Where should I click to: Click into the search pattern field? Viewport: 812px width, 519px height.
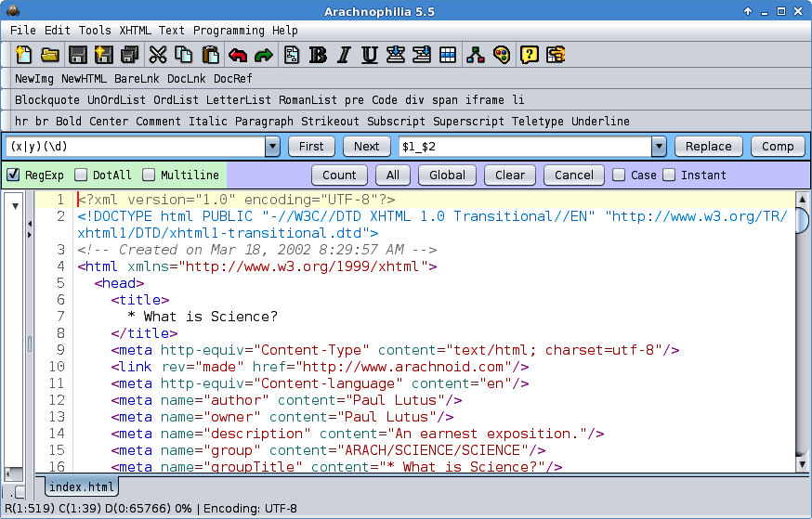point(136,147)
